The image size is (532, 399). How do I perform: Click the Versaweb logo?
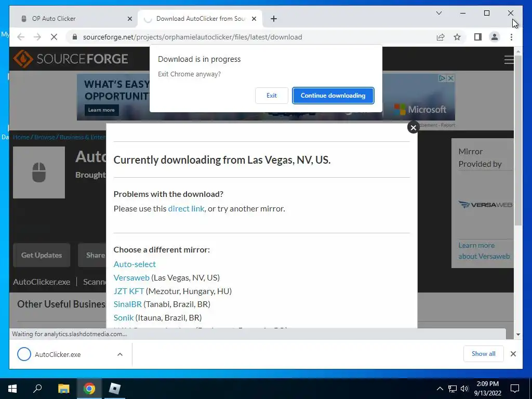[x=485, y=205]
